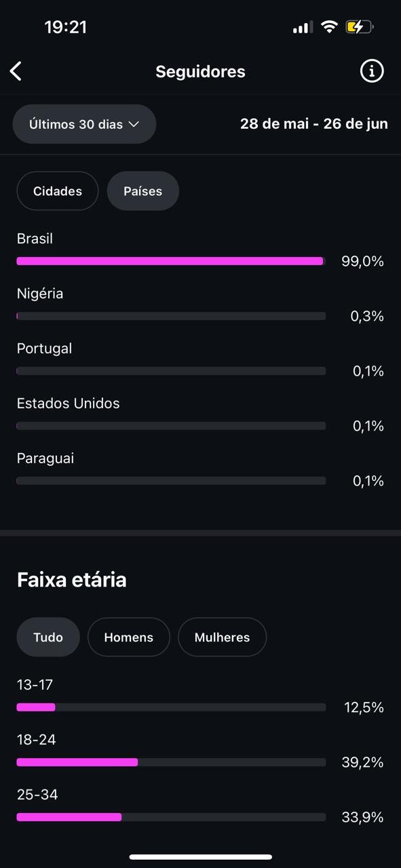Filter age range by Homens
Viewport: 401px width, 868px height.
(129, 637)
